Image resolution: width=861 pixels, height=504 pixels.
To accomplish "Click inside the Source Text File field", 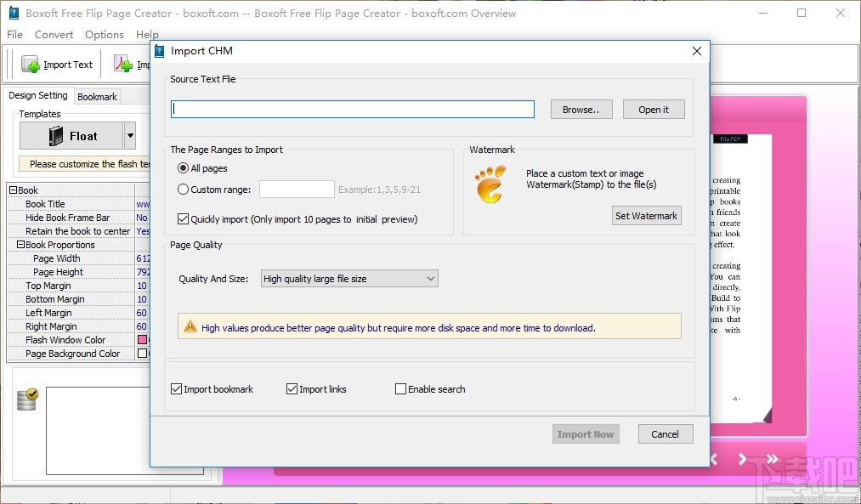I will pyautogui.click(x=352, y=109).
